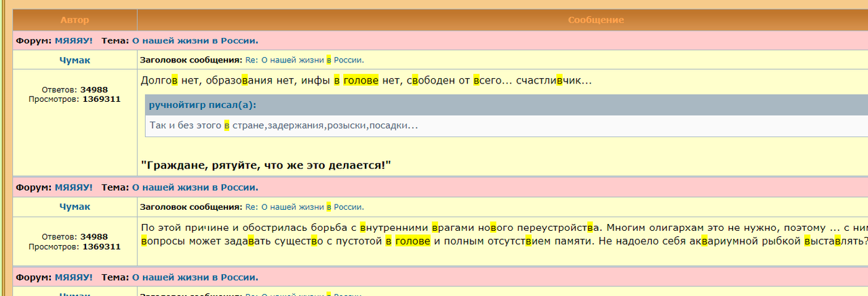Open forum link МЯЯЯУ! above the 'Долгов нет' post
This screenshot has height=296, width=868.
(x=74, y=41)
